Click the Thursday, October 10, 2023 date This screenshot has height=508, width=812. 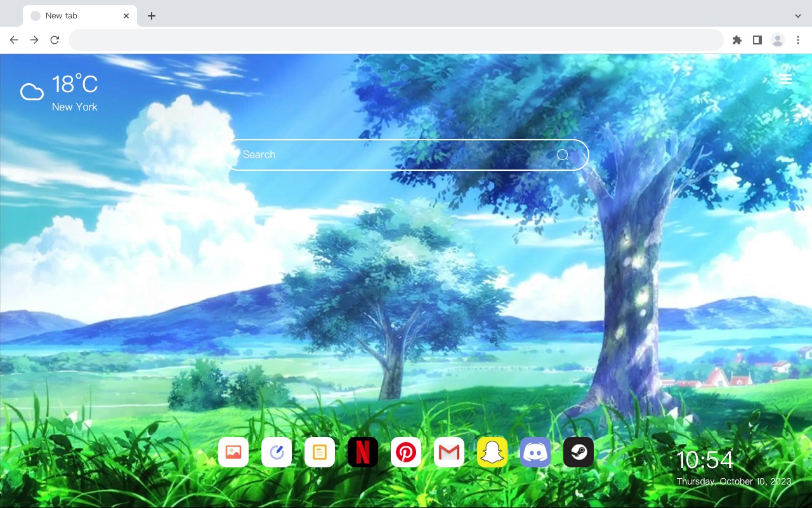click(734, 481)
